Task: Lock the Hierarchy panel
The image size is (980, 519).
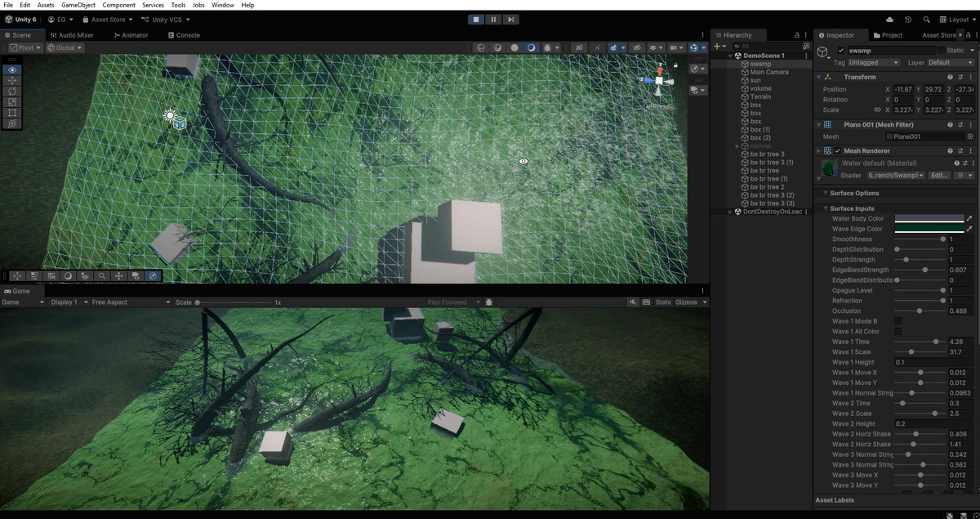Action: (x=797, y=35)
